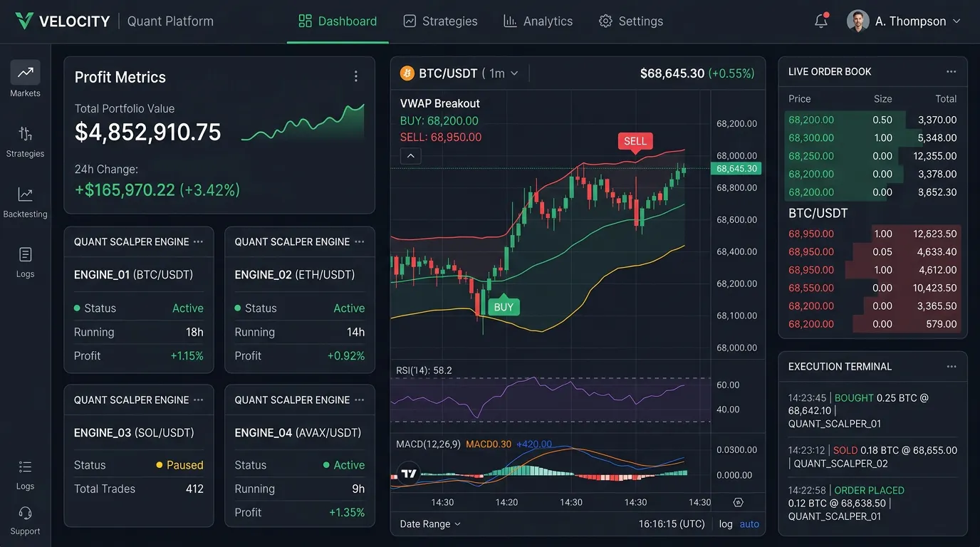Click the portfolio sparkline chart

303,123
